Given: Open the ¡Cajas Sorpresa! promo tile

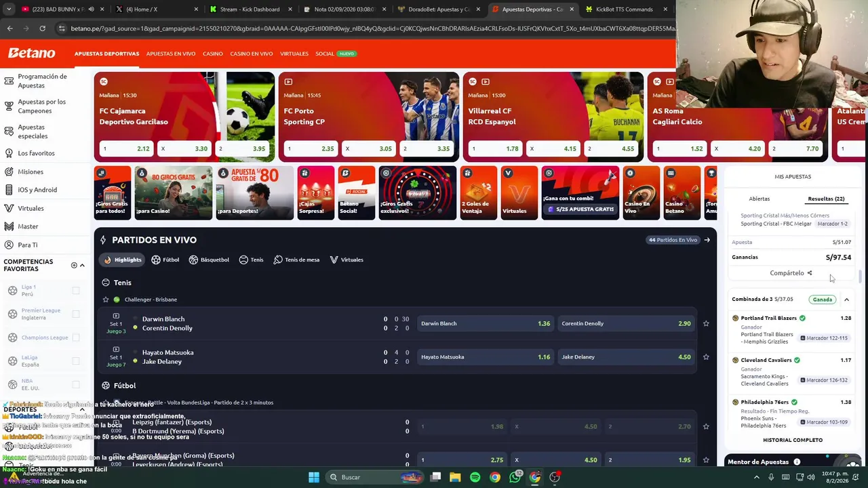Looking at the screenshot, I should pyautogui.click(x=315, y=192).
